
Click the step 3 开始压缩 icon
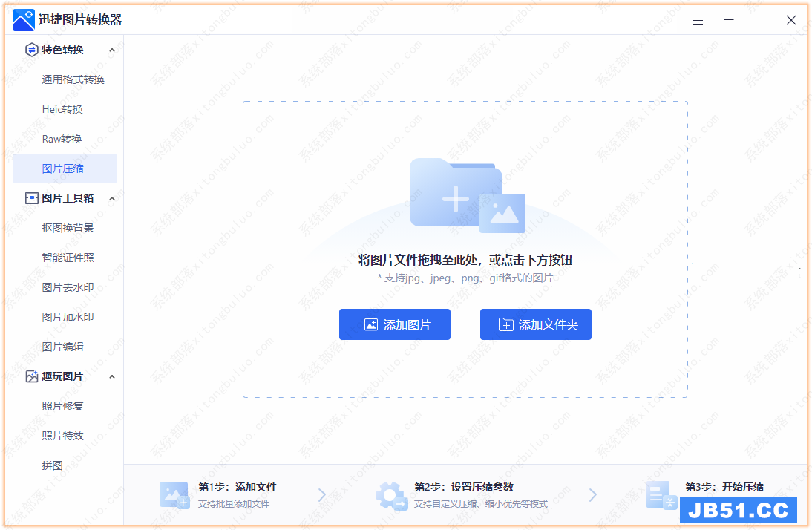[x=661, y=494]
